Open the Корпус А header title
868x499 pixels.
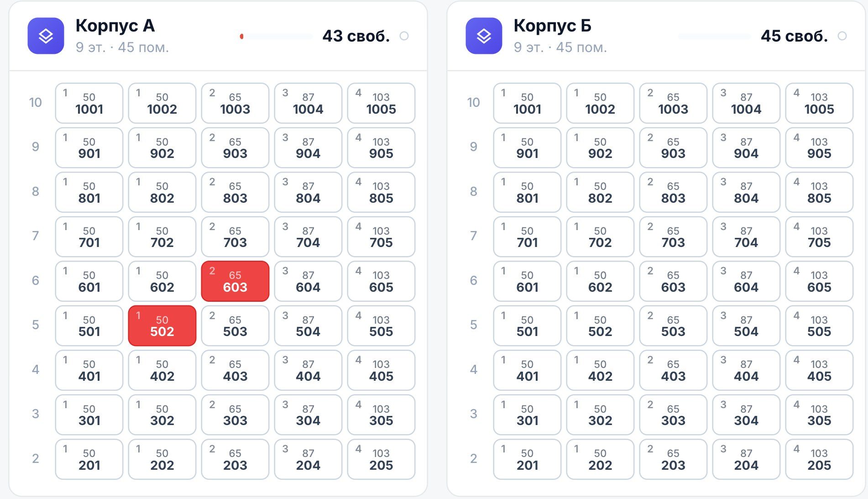tap(115, 26)
